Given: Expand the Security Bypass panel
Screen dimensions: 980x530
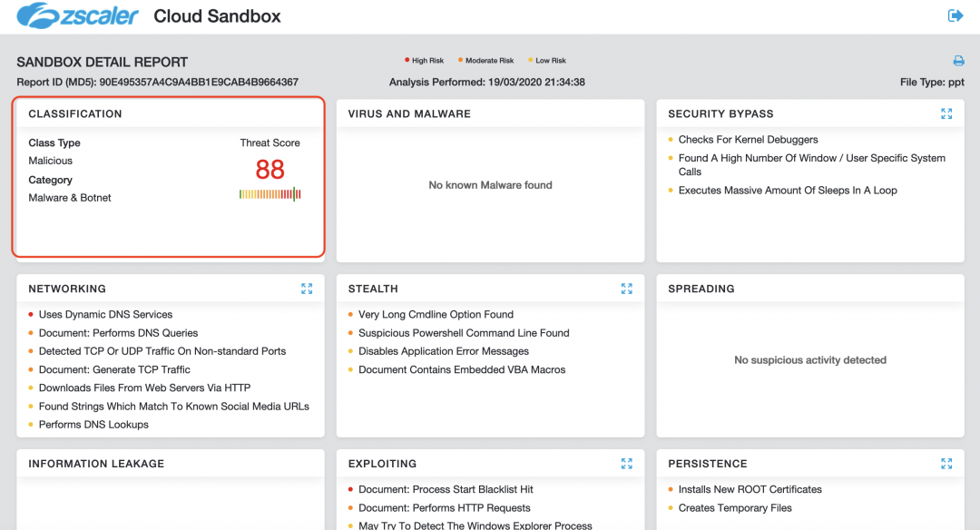Looking at the screenshot, I should tap(946, 113).
